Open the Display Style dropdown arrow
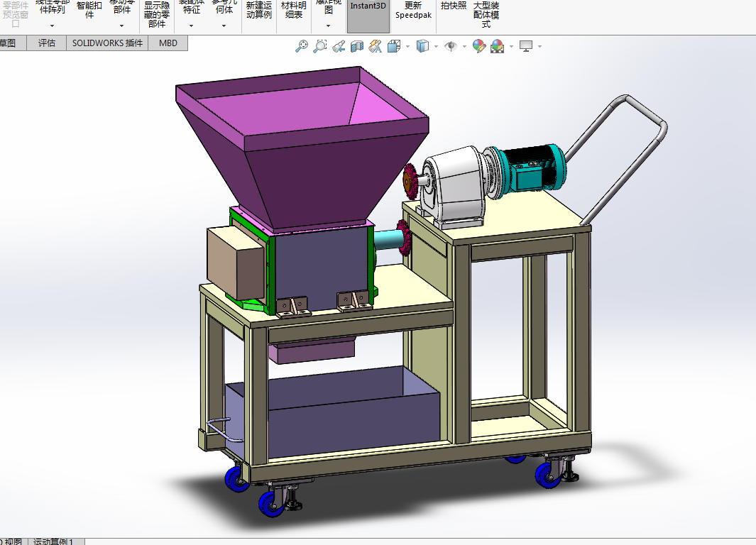The height and width of the screenshot is (545, 756). point(437,47)
